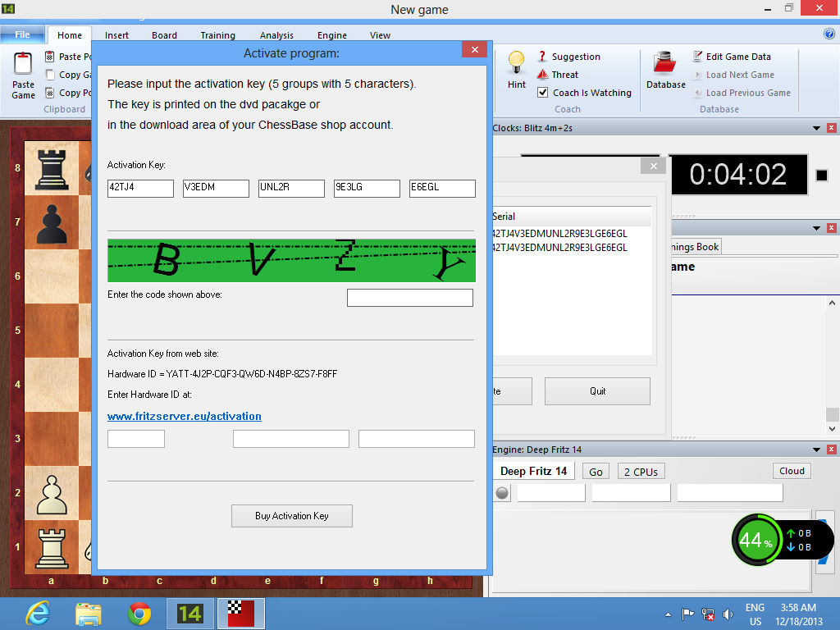This screenshot has height=630, width=840.
Task: Click the Threat warning triangle item
Action: click(x=558, y=75)
